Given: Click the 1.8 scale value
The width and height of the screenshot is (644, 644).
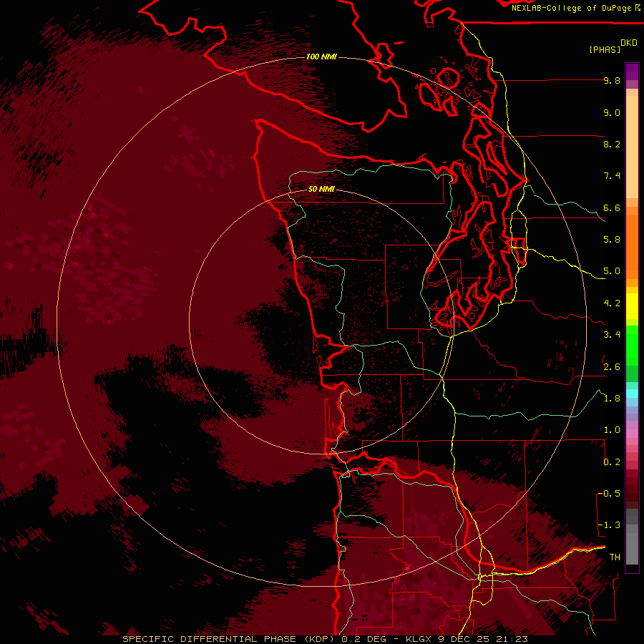Looking at the screenshot, I should tap(612, 399).
